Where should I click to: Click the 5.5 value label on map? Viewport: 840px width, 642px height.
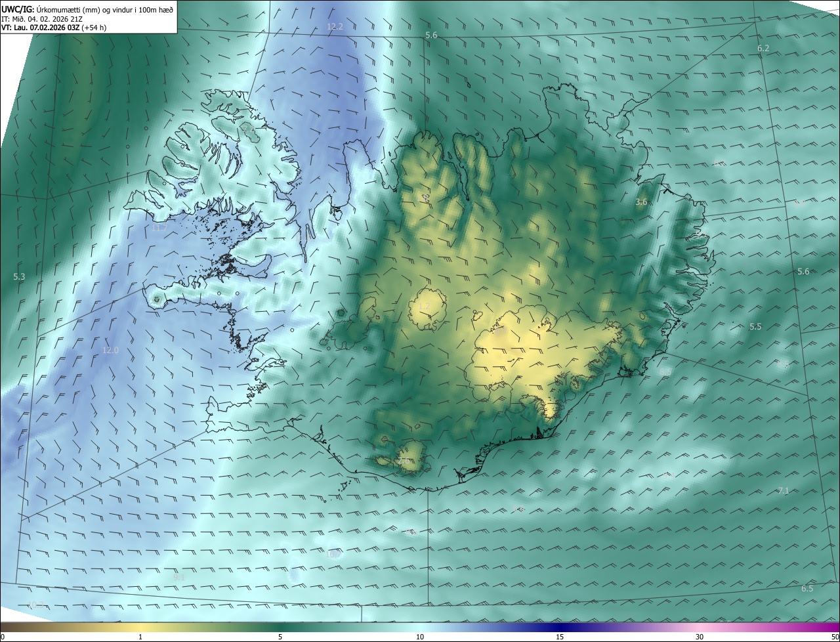[755, 327]
